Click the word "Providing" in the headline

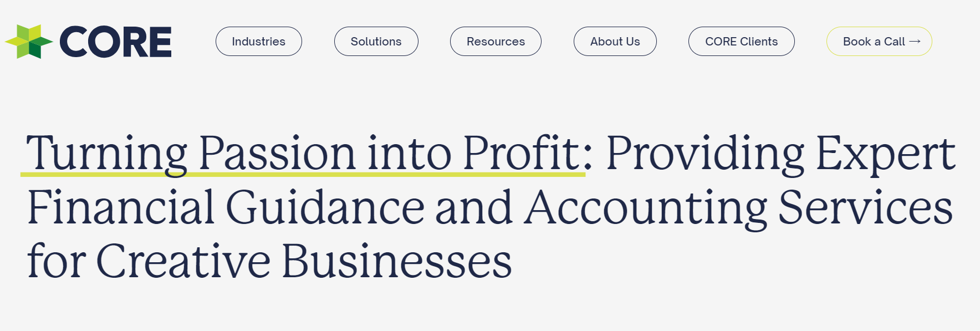coord(705,154)
